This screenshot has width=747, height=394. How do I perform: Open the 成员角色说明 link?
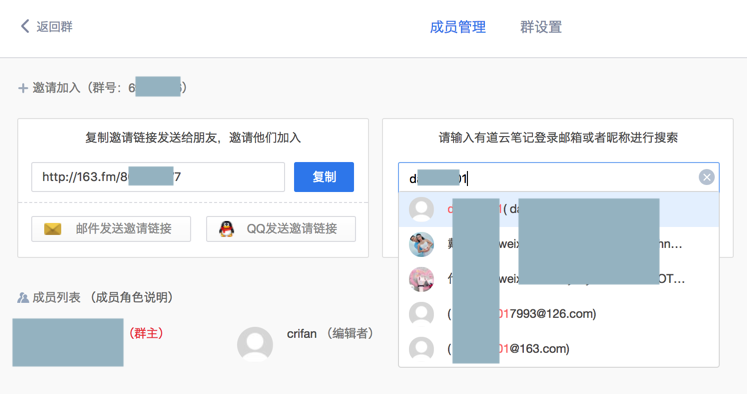click(x=131, y=298)
